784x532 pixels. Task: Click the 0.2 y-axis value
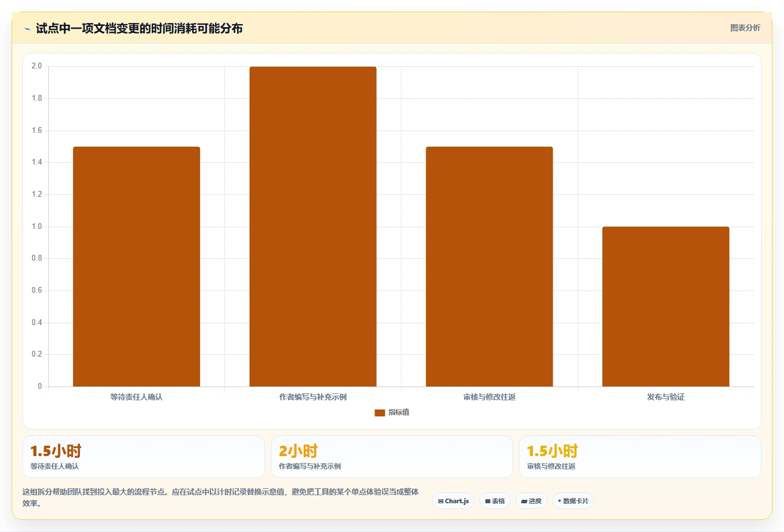pyautogui.click(x=37, y=354)
